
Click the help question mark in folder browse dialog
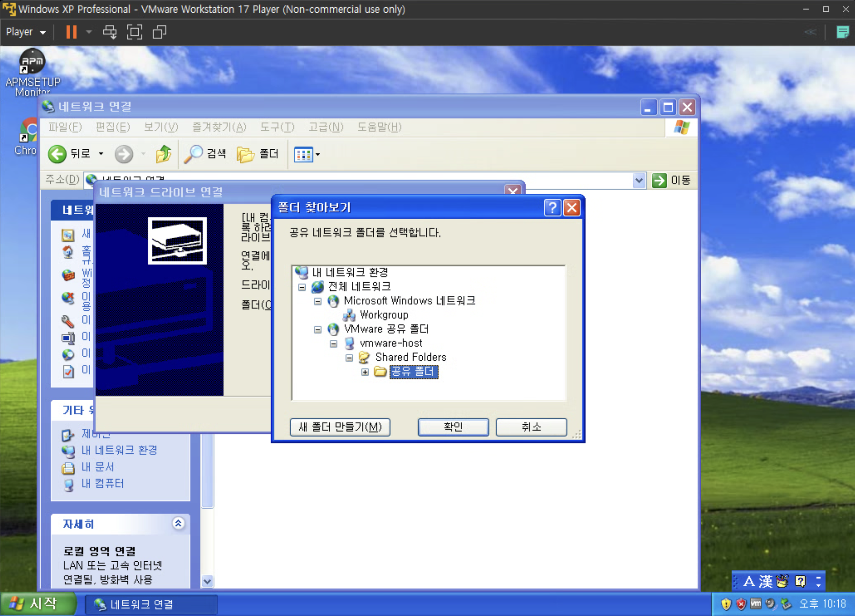[x=552, y=208]
